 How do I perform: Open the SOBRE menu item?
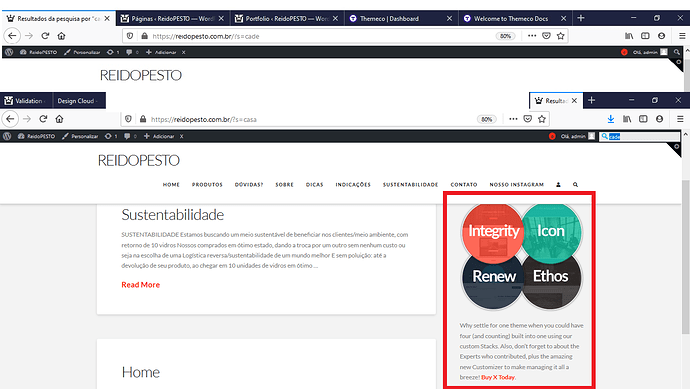coord(284,184)
